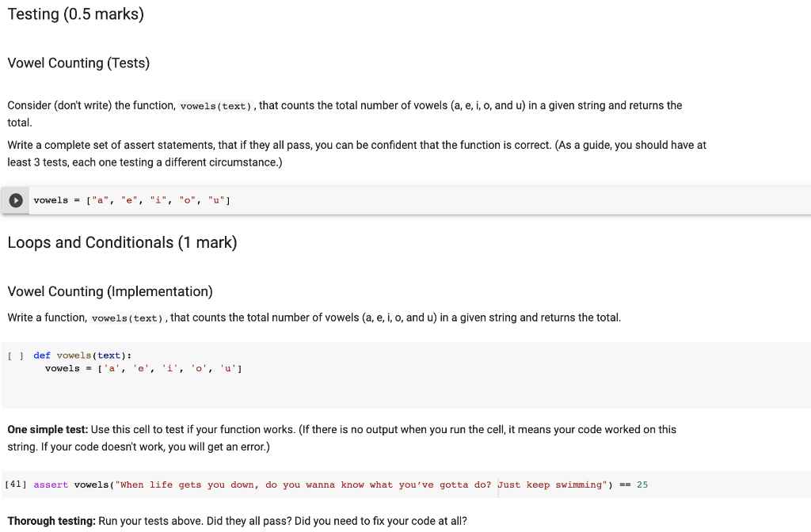Click the Loops and Conditionals (1 mark) heading
The image size is (811, 532).
(122, 242)
